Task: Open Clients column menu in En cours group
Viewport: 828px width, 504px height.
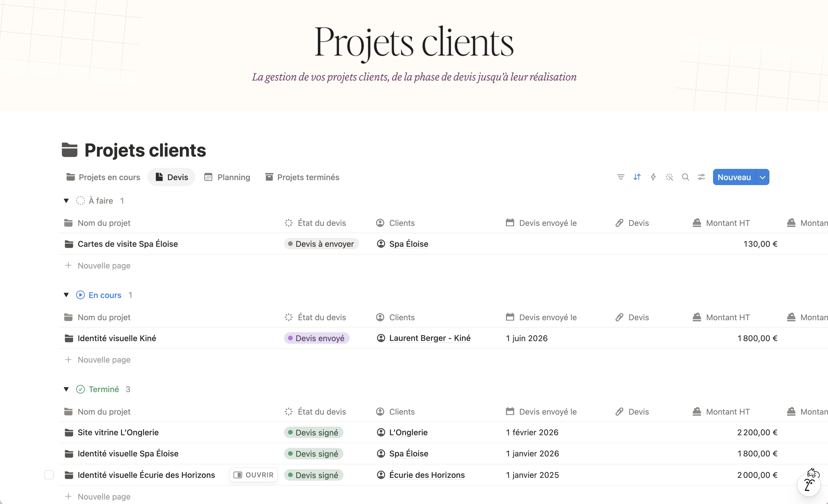Action: click(x=395, y=317)
